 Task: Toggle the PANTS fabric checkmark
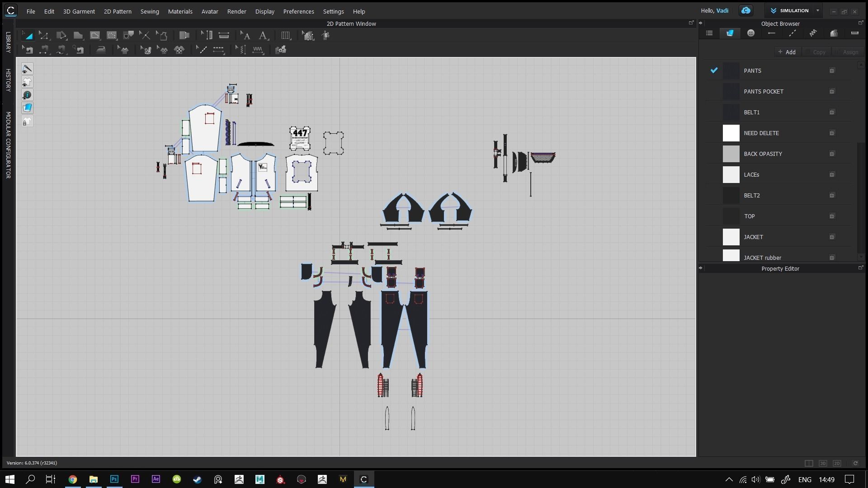pos(714,70)
